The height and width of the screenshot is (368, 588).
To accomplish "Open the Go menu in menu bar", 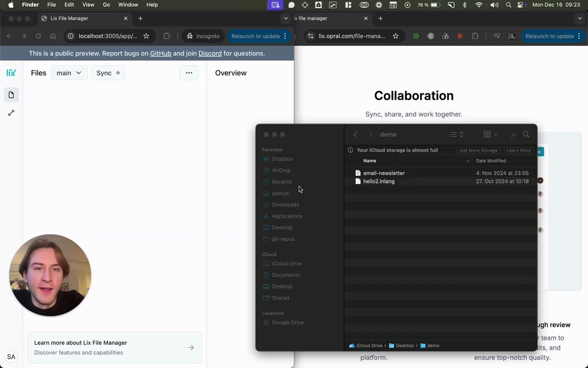I will click(x=107, y=5).
